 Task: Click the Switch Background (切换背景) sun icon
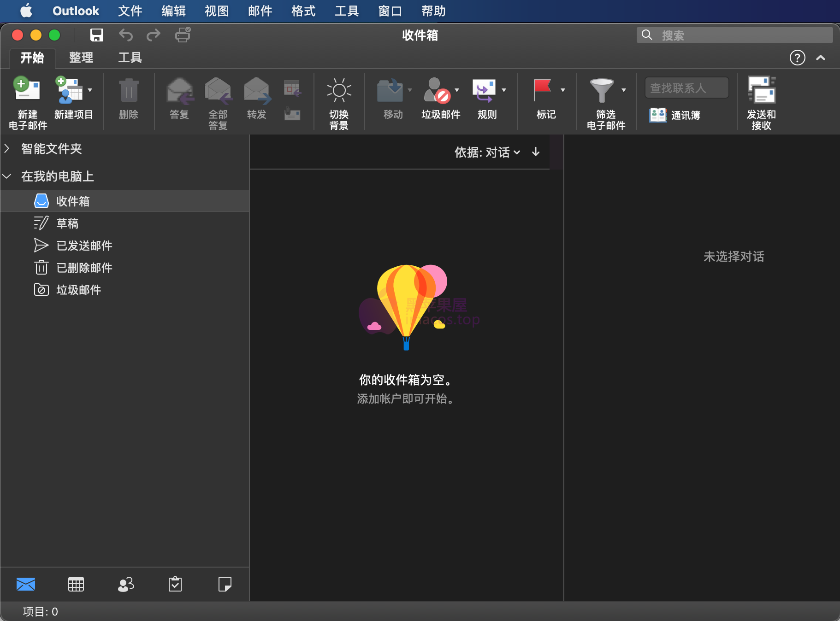pyautogui.click(x=339, y=91)
